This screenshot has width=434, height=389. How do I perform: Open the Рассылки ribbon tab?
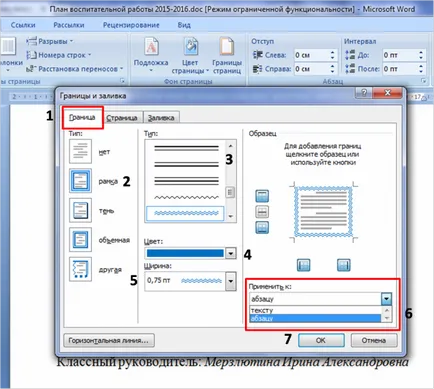pyautogui.click(x=69, y=25)
